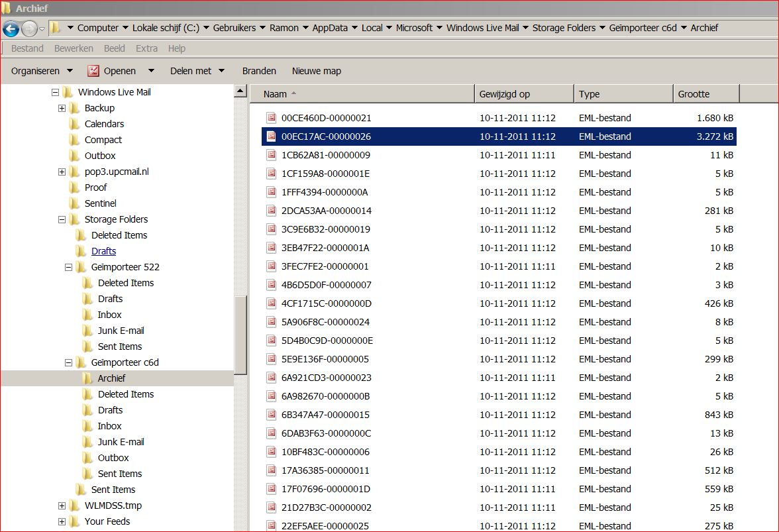Open the dropdown arrow after Ramon in path

305,28
